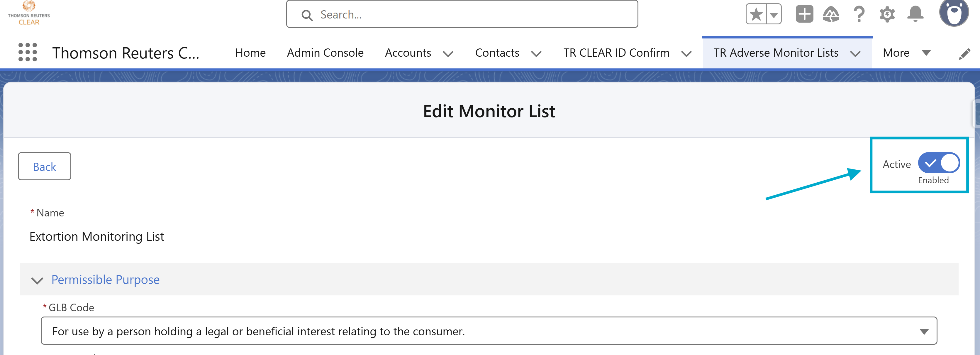Open the Accounts tab
This screenshot has height=355, width=980.
point(408,53)
